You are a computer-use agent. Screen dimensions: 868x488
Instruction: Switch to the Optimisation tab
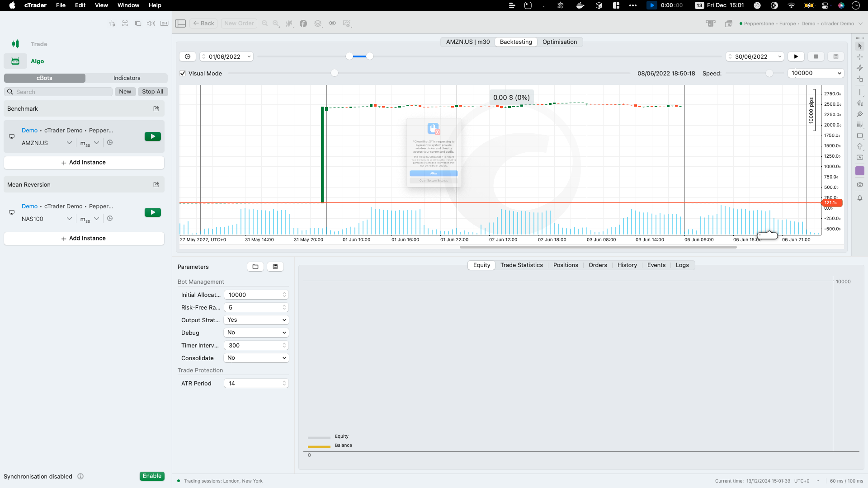tap(560, 42)
